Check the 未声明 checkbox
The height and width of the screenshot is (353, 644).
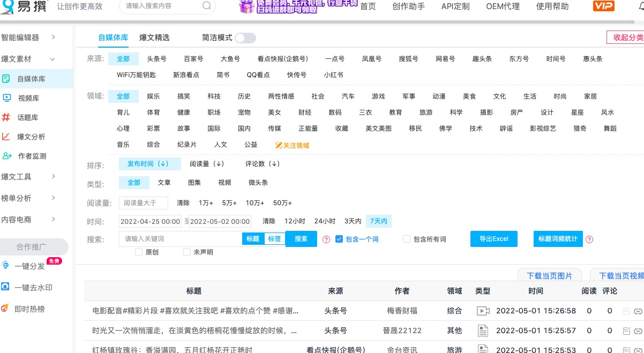tap(187, 252)
